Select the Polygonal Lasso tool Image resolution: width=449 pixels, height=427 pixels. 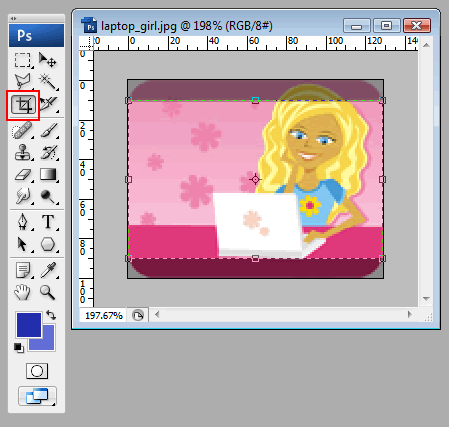click(x=23, y=81)
